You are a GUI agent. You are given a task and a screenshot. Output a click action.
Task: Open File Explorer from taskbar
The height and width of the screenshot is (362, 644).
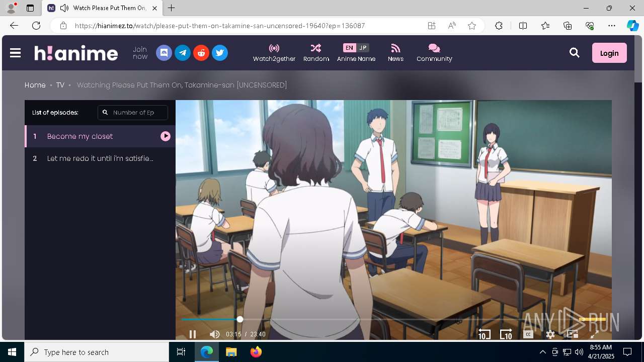tap(231, 352)
